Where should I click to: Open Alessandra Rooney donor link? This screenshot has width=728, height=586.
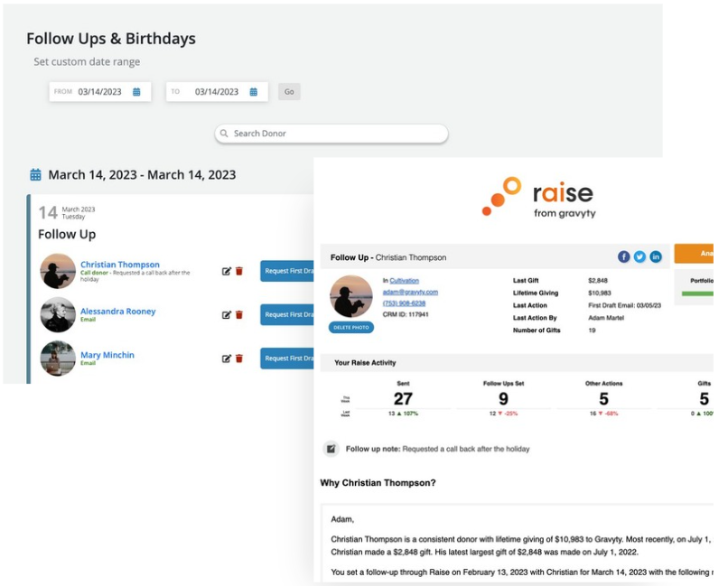pyautogui.click(x=118, y=312)
